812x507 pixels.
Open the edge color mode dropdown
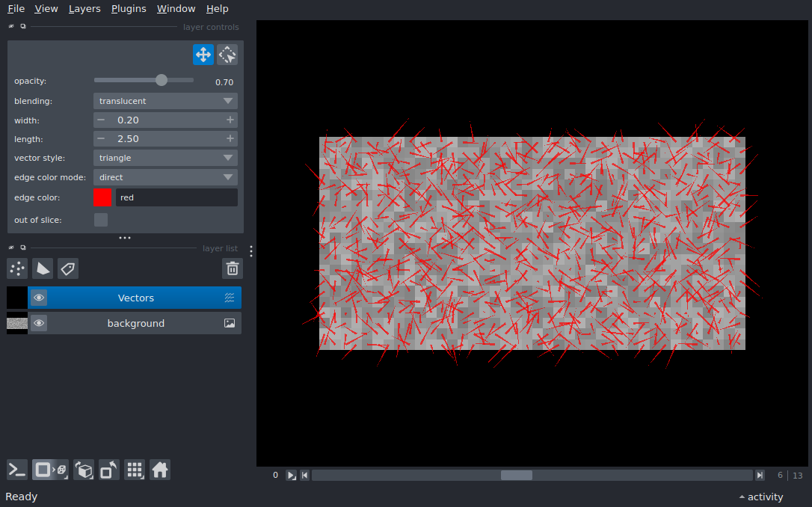click(x=165, y=177)
